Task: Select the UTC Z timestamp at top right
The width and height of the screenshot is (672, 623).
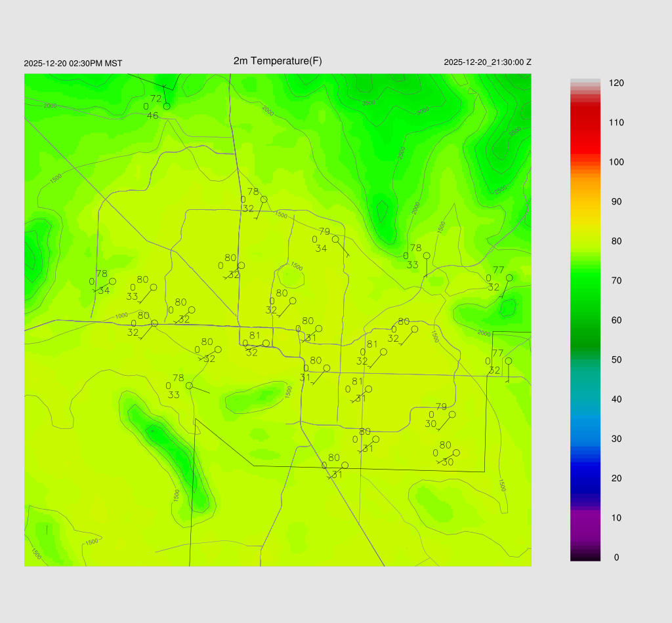Action: tap(488, 62)
